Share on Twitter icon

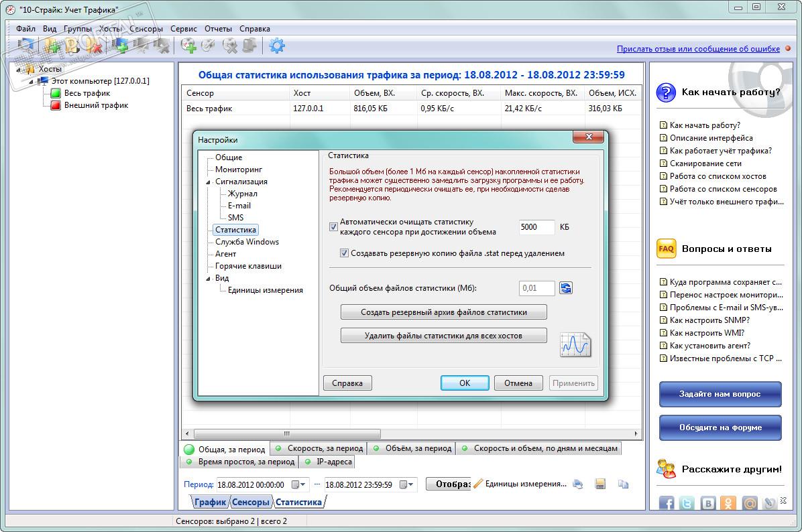tap(687, 503)
